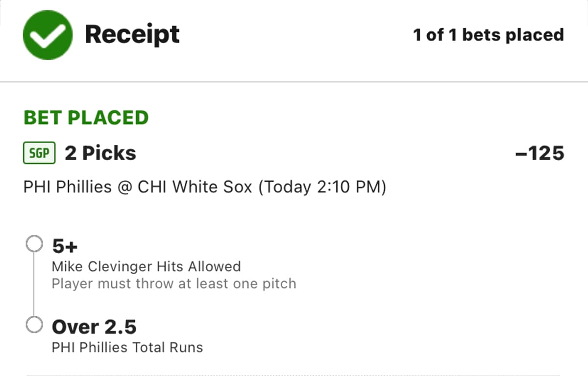Click the "CHI White Sox" team name
The width and height of the screenshot is (588, 376).
pyautogui.click(x=195, y=187)
